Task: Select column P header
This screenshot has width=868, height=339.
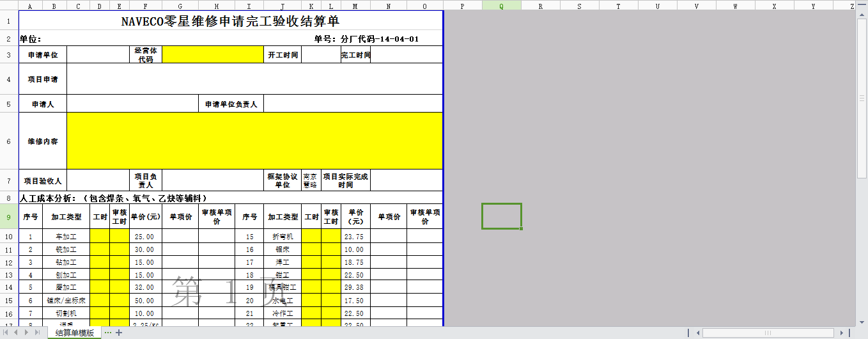Action: click(462, 5)
